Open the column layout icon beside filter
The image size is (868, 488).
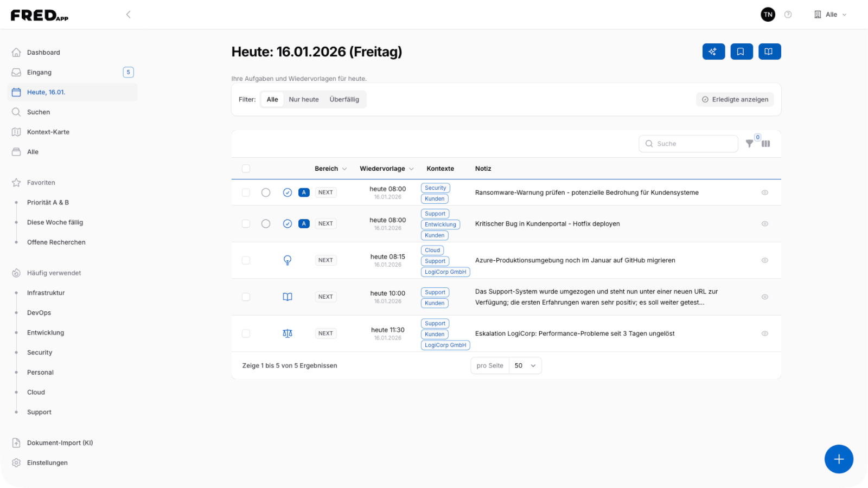pyautogui.click(x=765, y=144)
